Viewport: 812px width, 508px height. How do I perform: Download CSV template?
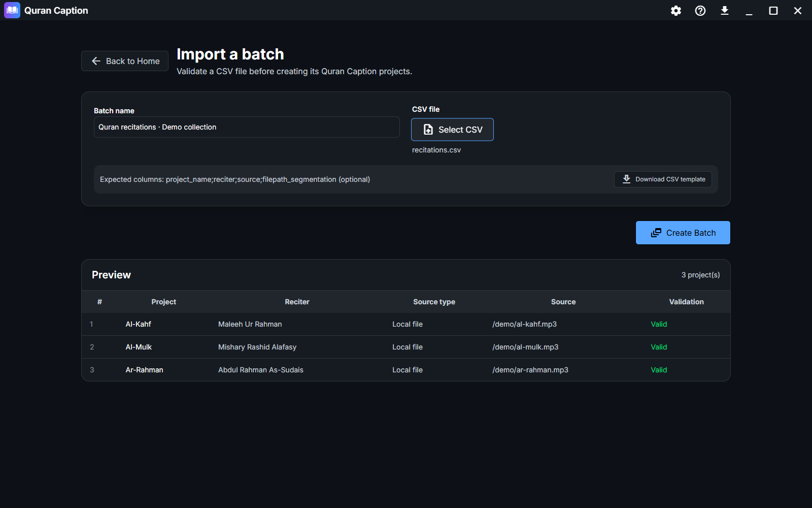(663, 179)
